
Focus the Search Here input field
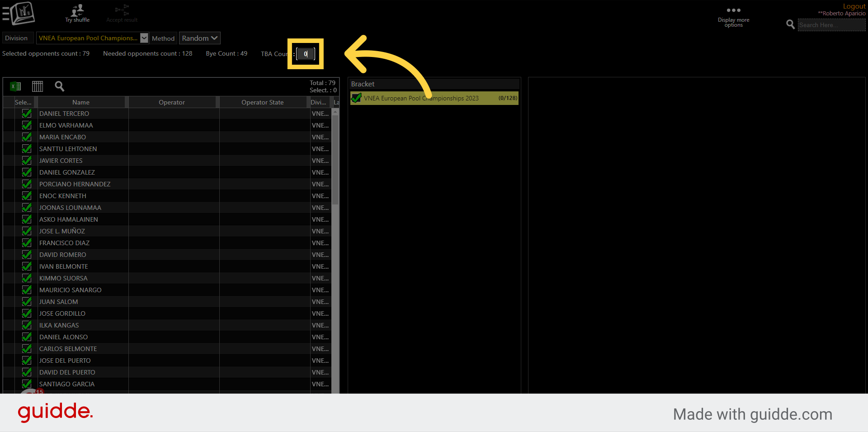point(831,25)
